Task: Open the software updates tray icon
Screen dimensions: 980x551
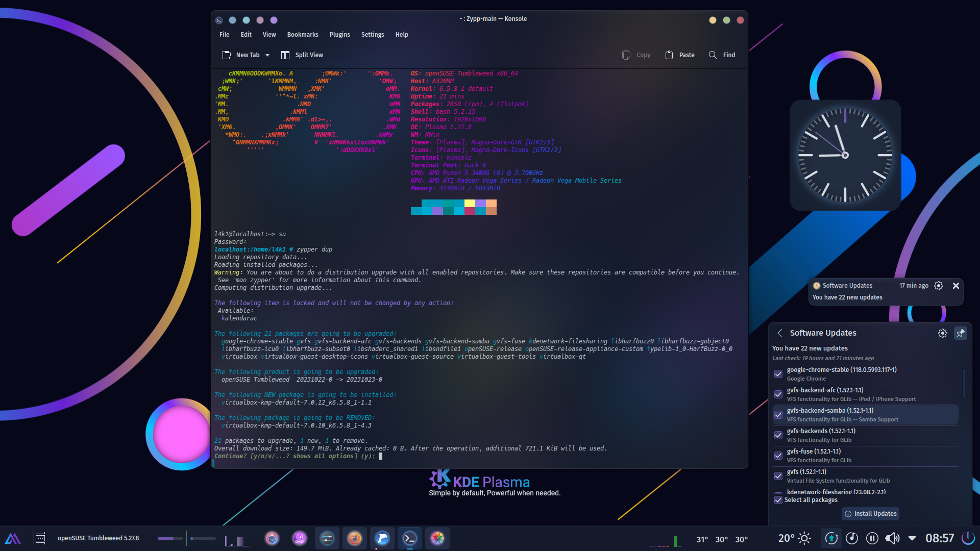Action: tap(831, 538)
